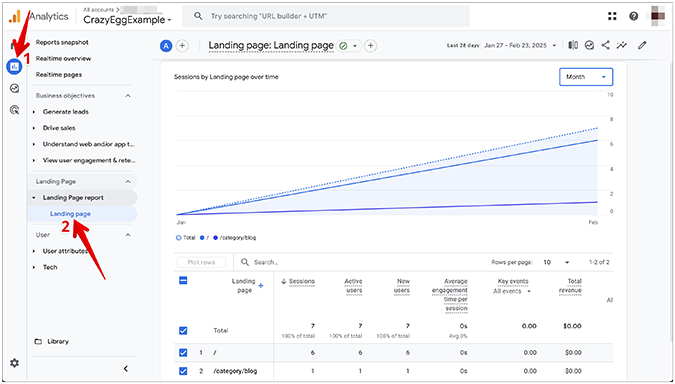Open the Month granularity dropdown
The image size is (675, 384).
pyautogui.click(x=586, y=77)
